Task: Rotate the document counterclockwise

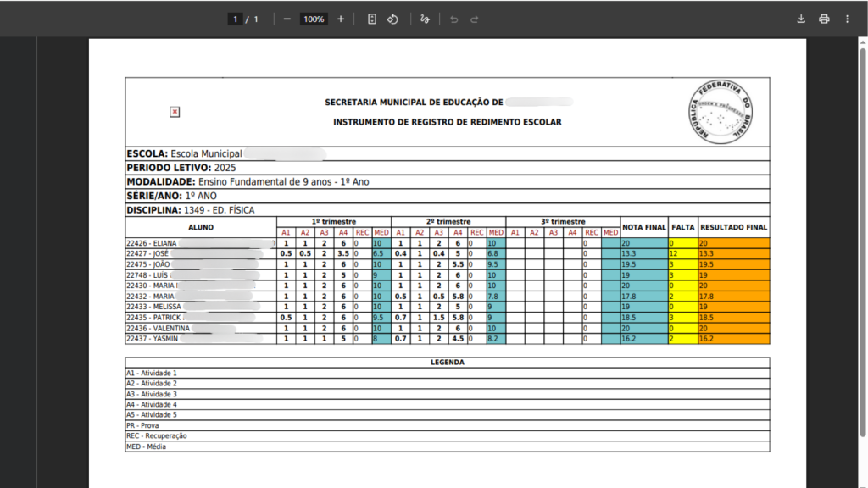Action: pyautogui.click(x=393, y=19)
